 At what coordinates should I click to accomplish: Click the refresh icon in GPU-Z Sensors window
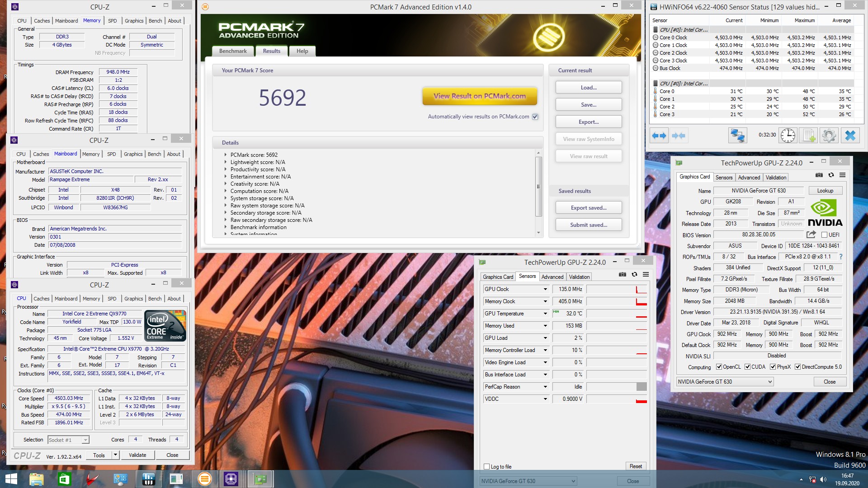tap(634, 274)
